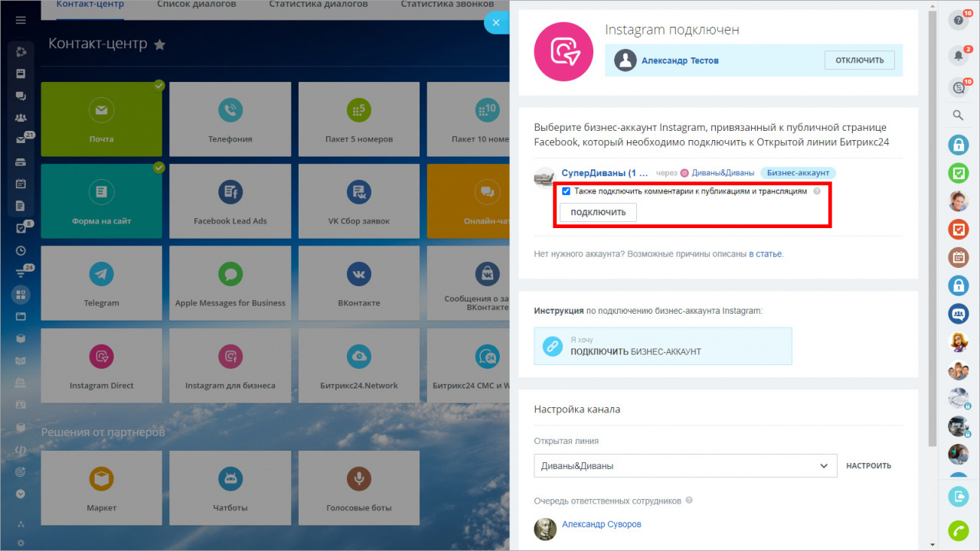Open Apple Messages for Business tile
This screenshot has width=980, height=551.
(230, 283)
